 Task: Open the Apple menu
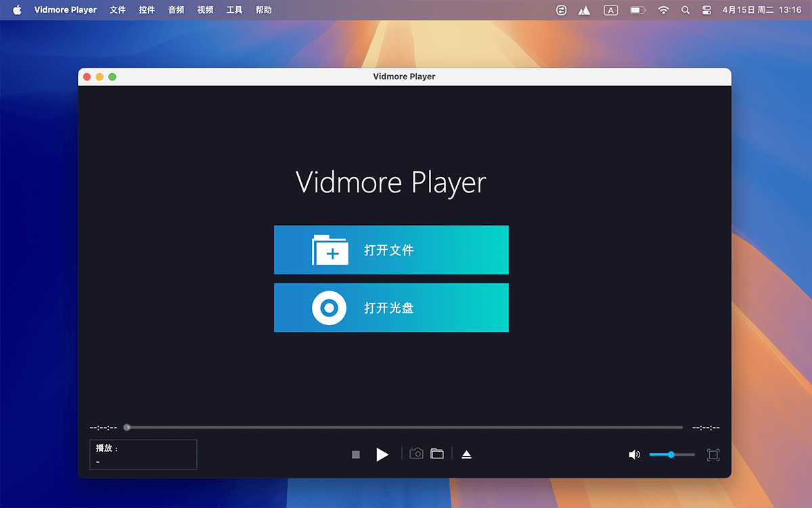point(17,10)
